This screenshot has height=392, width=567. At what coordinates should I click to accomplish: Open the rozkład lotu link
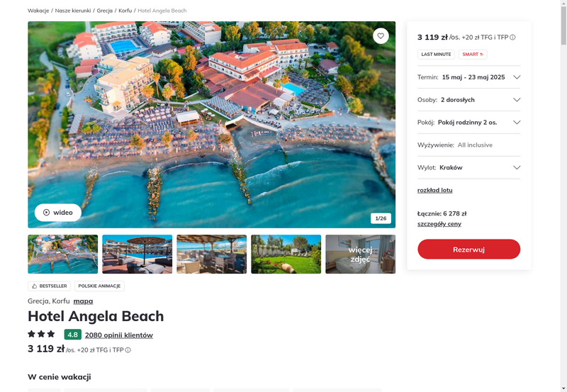(x=434, y=190)
